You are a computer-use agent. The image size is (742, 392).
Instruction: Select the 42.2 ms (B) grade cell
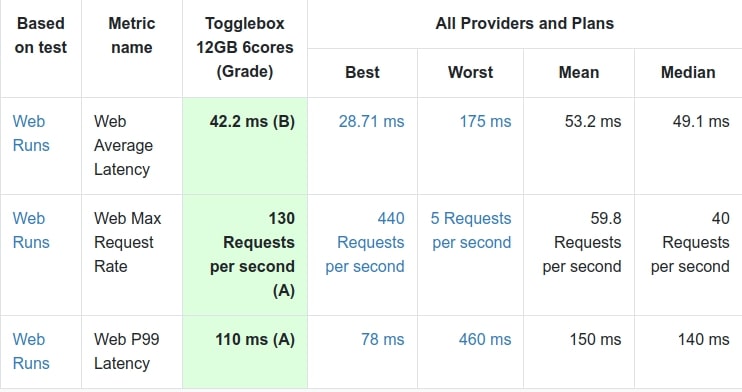click(245, 146)
